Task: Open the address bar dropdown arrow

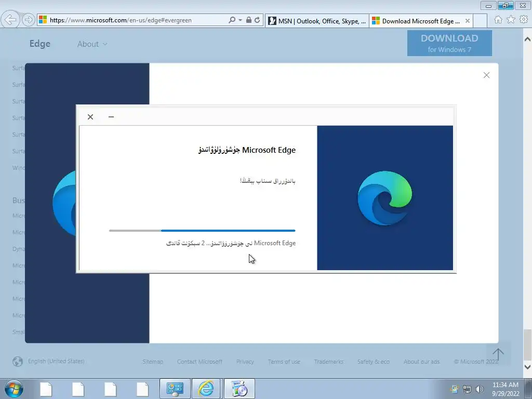Action: (240, 20)
